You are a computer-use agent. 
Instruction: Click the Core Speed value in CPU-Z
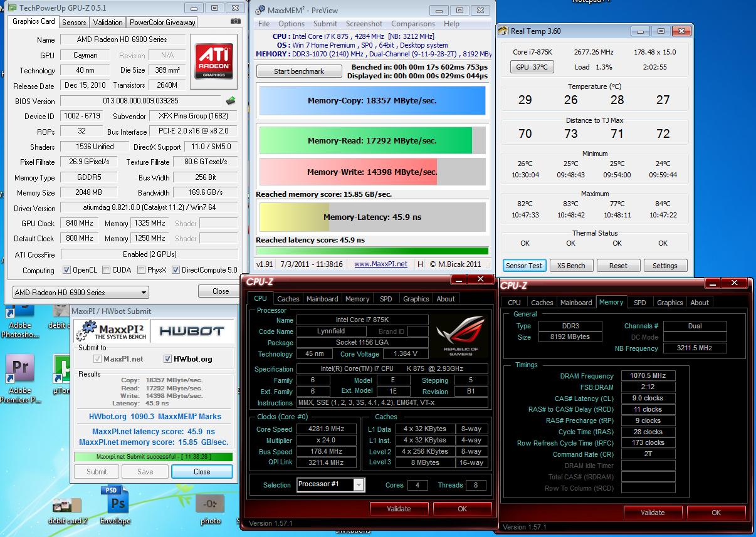pos(328,429)
